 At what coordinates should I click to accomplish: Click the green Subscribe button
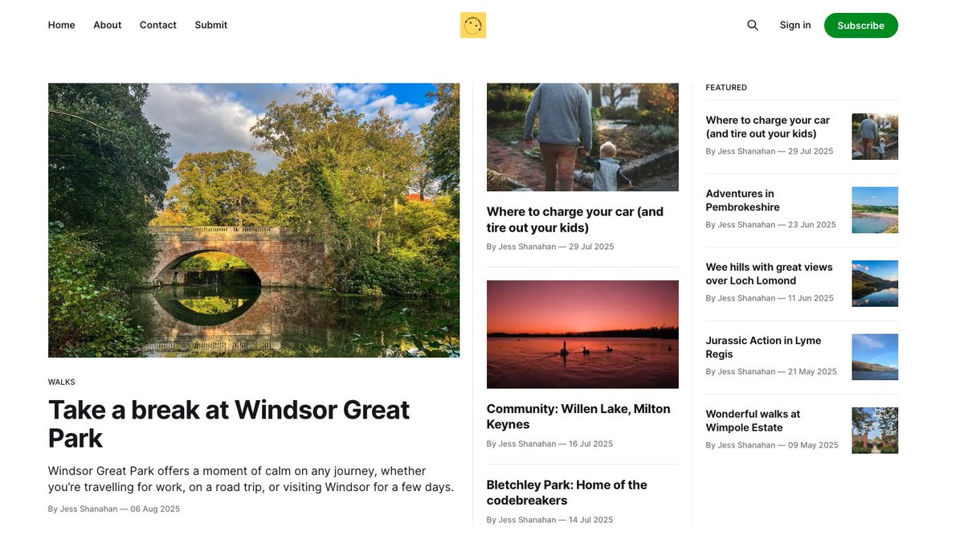tap(861, 25)
